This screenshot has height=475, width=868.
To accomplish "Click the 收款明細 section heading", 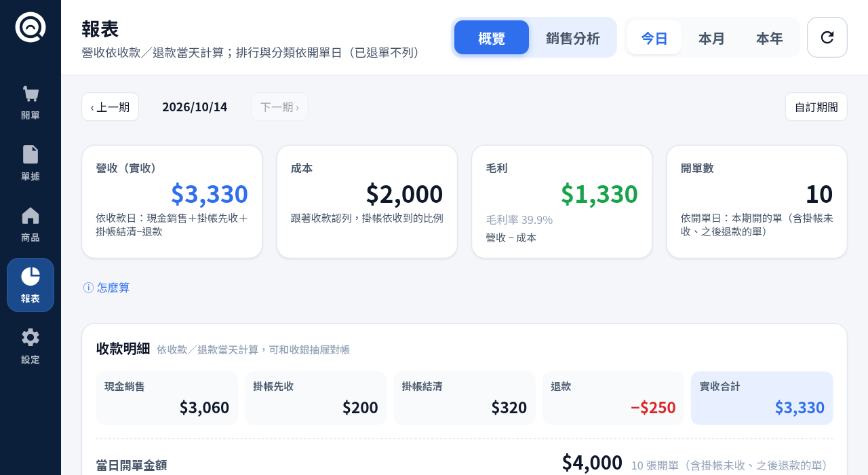I will [x=123, y=349].
